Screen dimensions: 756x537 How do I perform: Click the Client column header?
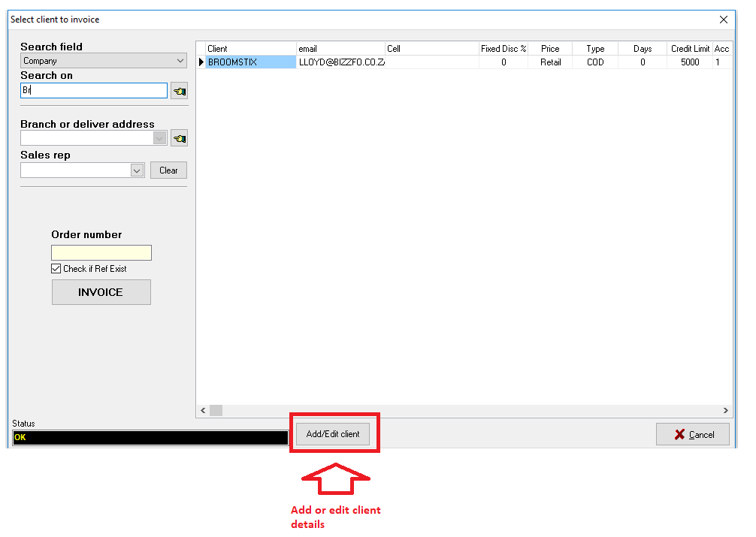[x=250, y=49]
